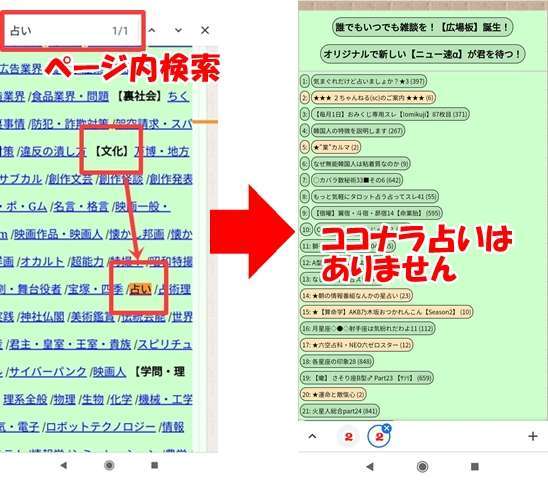Tap Android back button on right phone
The width and height of the screenshot is (548, 480).
pyautogui.click(x=370, y=466)
